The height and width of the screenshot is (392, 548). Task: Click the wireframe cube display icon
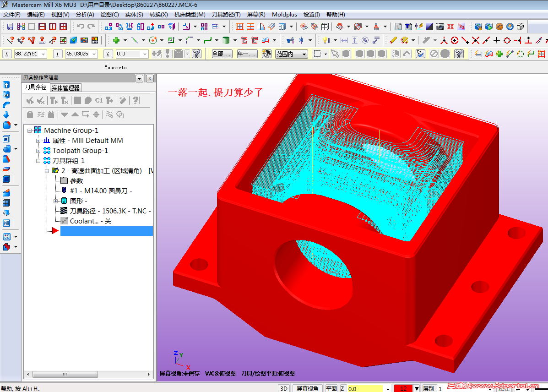tap(520, 27)
